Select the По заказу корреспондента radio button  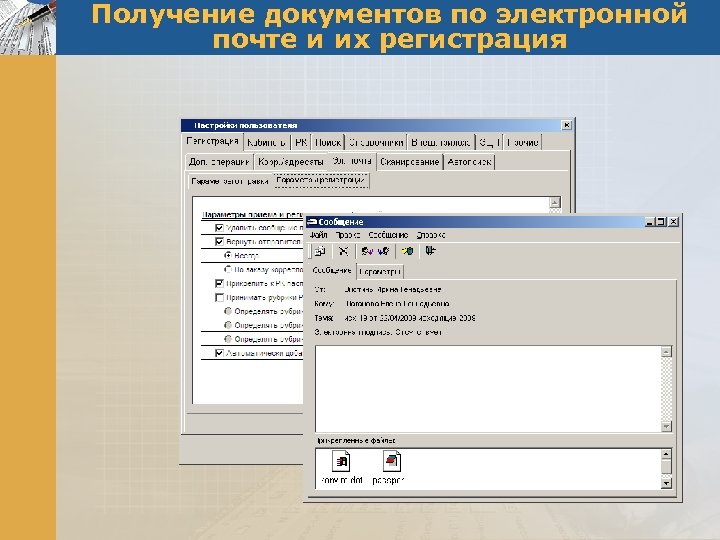(x=228, y=270)
